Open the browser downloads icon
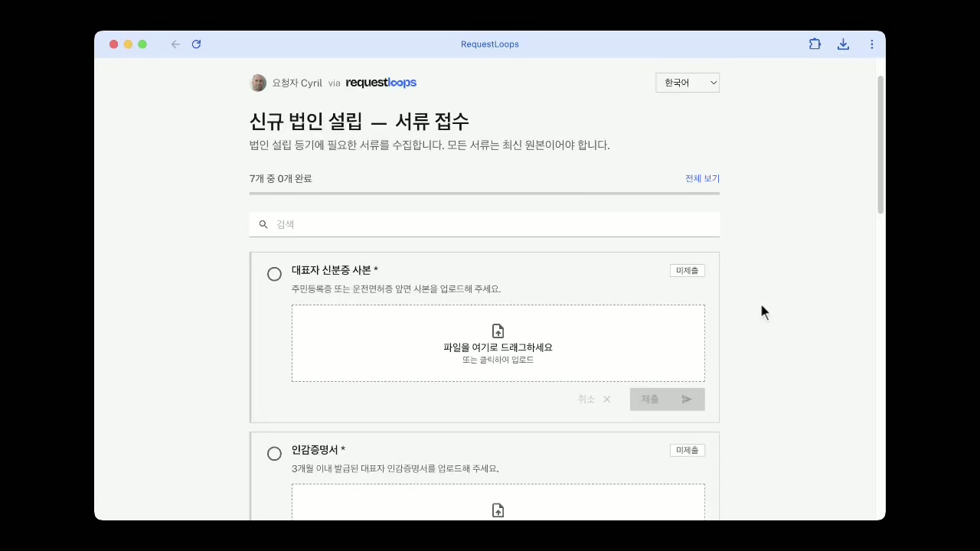 pos(843,44)
